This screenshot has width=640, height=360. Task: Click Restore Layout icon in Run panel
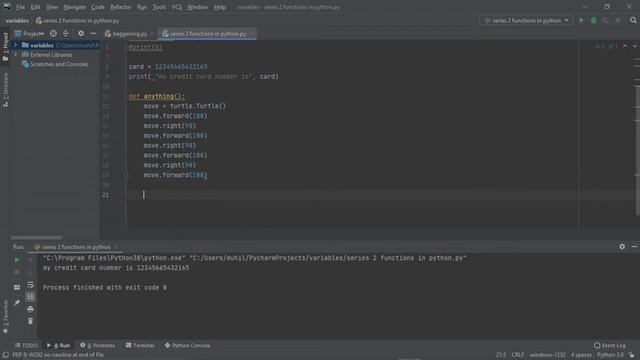[17, 287]
